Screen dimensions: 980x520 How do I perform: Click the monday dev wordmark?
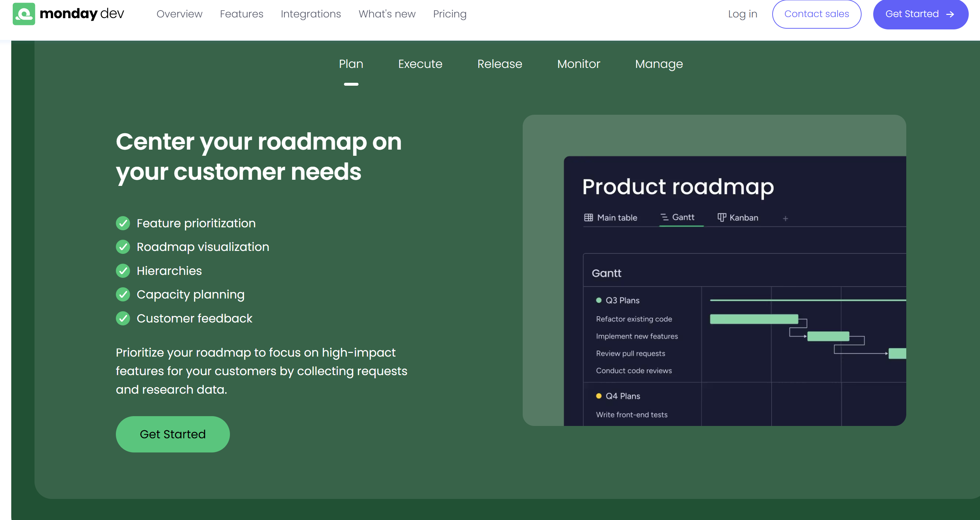[x=82, y=14]
